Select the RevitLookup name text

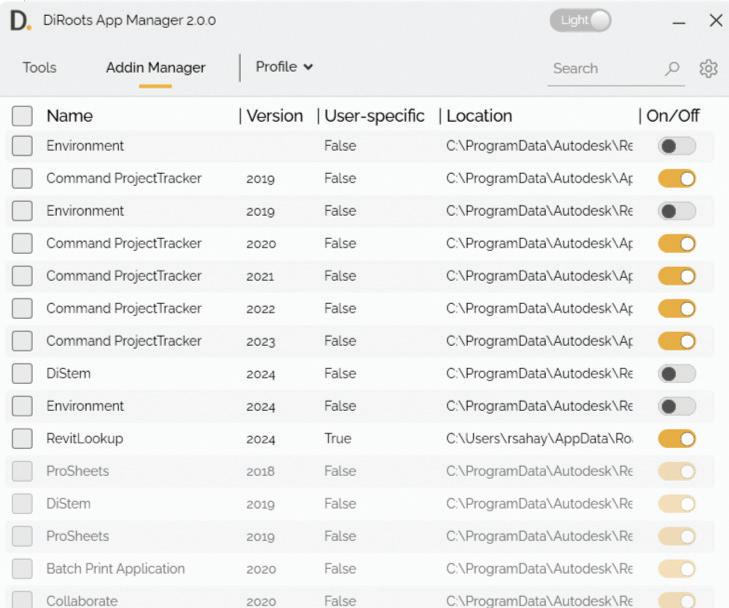coord(85,439)
